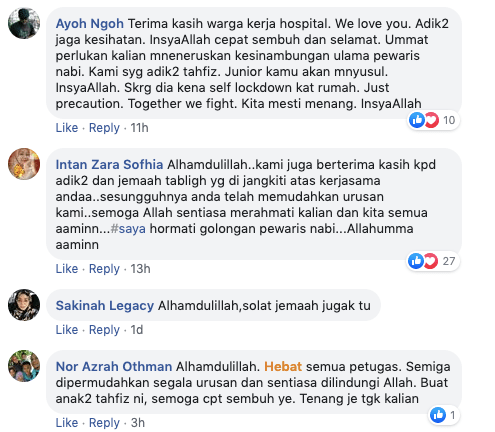Like Ayoh Ngoh's comment

[x=67, y=128]
